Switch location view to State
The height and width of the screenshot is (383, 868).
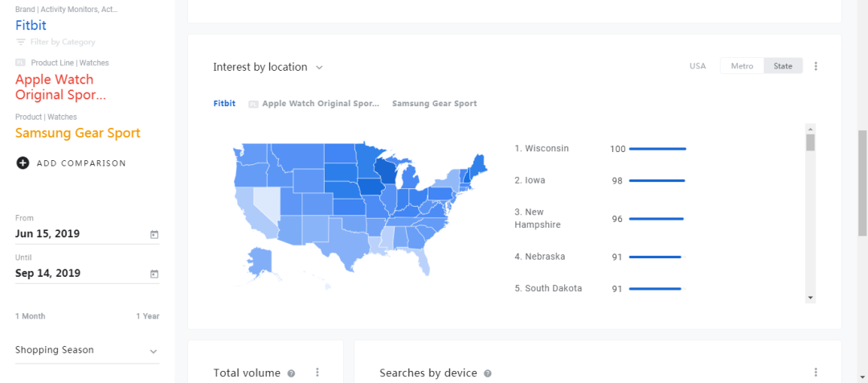(x=783, y=67)
